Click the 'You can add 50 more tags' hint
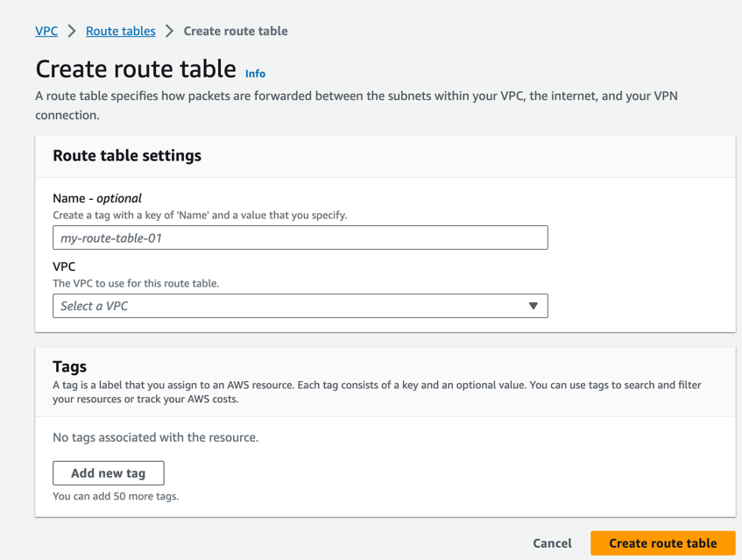The height and width of the screenshot is (560, 742). (x=116, y=496)
